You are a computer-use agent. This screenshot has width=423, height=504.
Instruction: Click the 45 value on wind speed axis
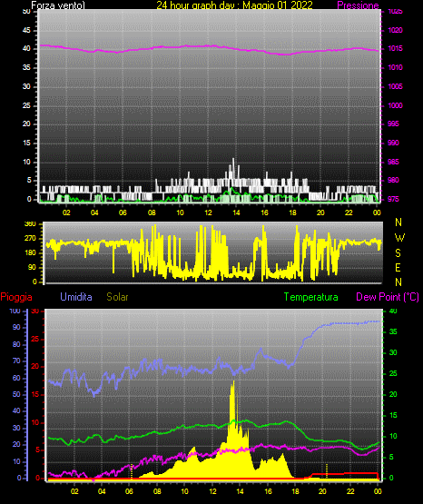[x=26, y=30]
